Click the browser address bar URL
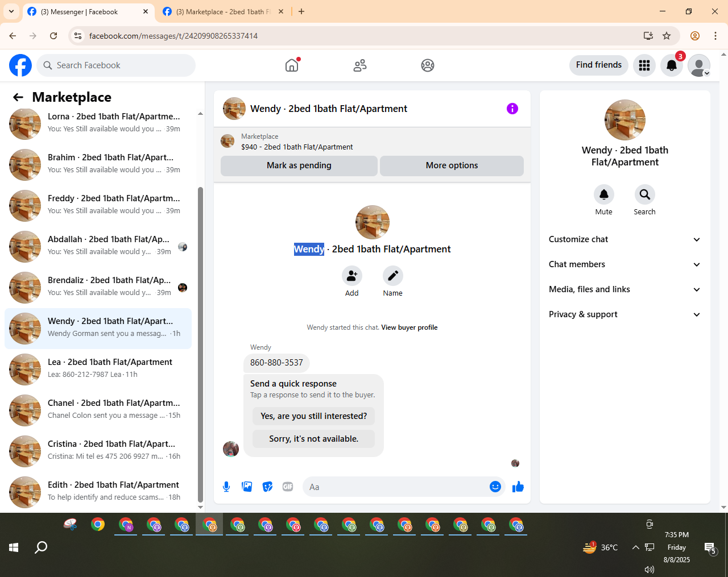The image size is (728, 577). coord(173,36)
